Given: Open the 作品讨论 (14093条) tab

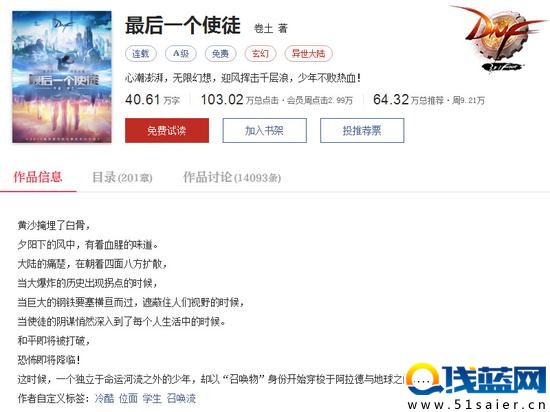Looking at the screenshot, I should pyautogui.click(x=232, y=177).
